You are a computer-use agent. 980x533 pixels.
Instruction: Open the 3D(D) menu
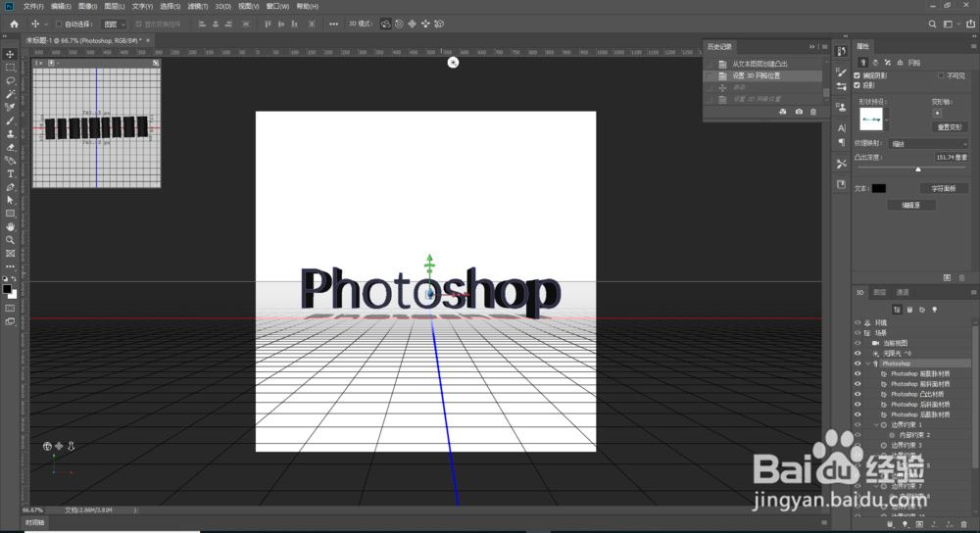click(x=222, y=6)
